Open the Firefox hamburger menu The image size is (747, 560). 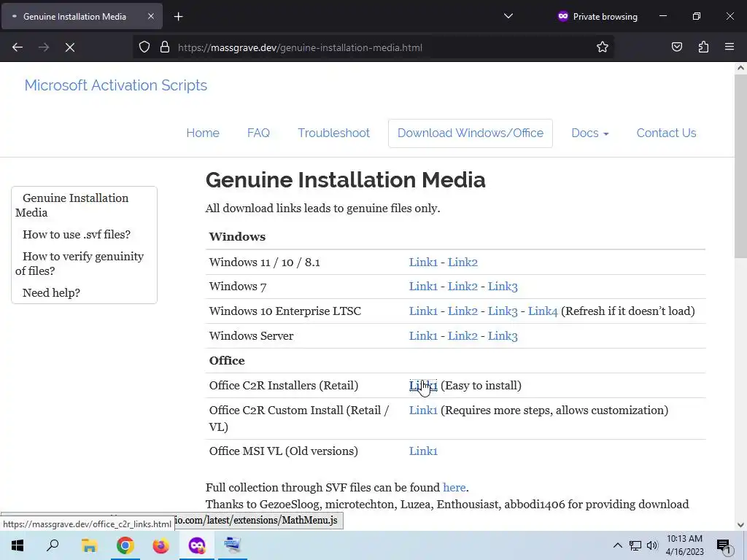pos(729,47)
